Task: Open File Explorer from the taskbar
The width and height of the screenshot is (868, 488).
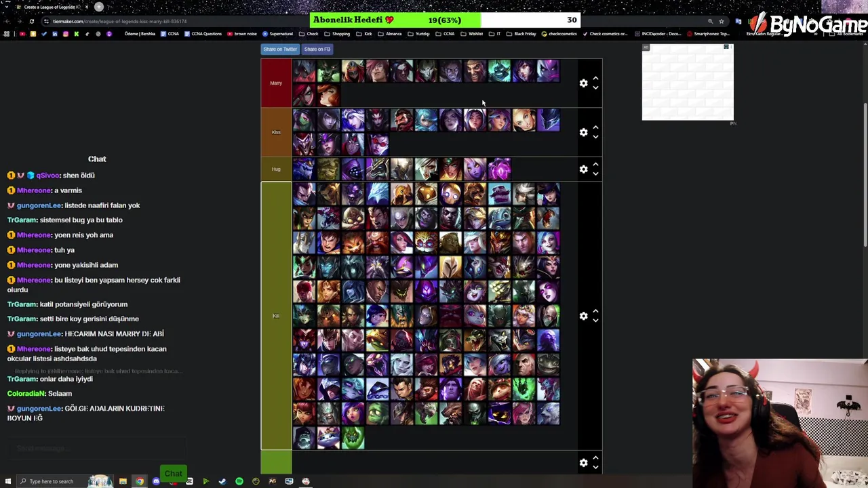Action: pyautogui.click(x=123, y=481)
